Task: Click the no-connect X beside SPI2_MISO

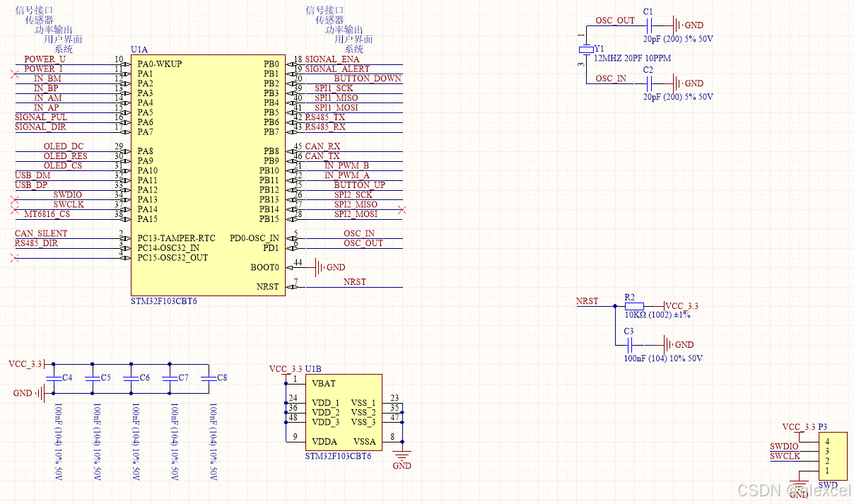Action: (402, 209)
